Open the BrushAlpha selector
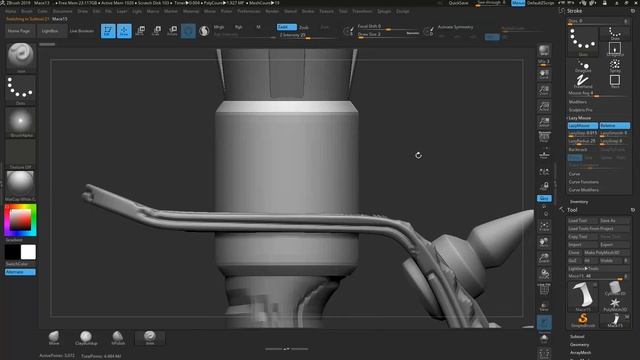The image size is (640, 360). (20, 122)
